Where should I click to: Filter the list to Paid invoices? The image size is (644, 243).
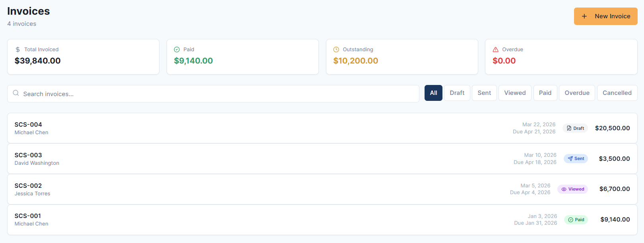545,93
